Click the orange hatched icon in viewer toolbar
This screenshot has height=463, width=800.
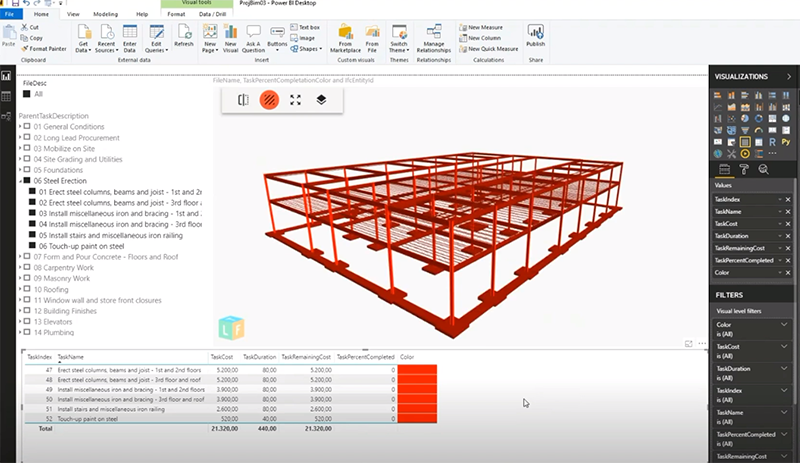269,99
